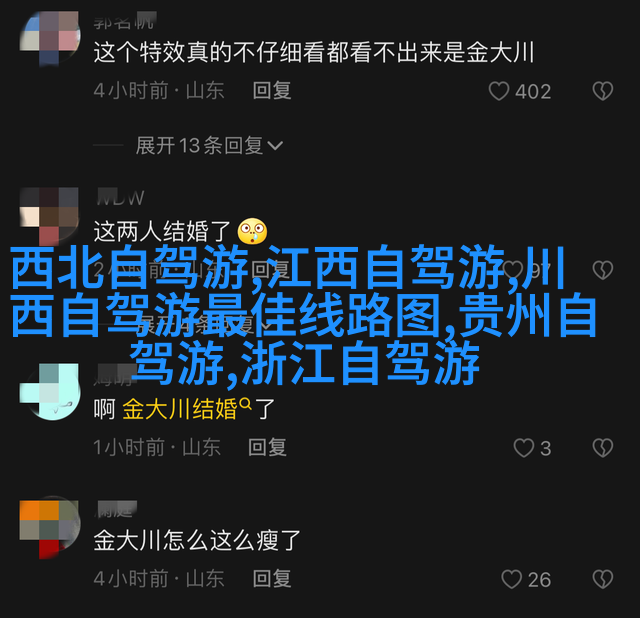Tap the search magnifier after 金大川结婚
The width and height of the screenshot is (640, 618).
tap(246, 403)
